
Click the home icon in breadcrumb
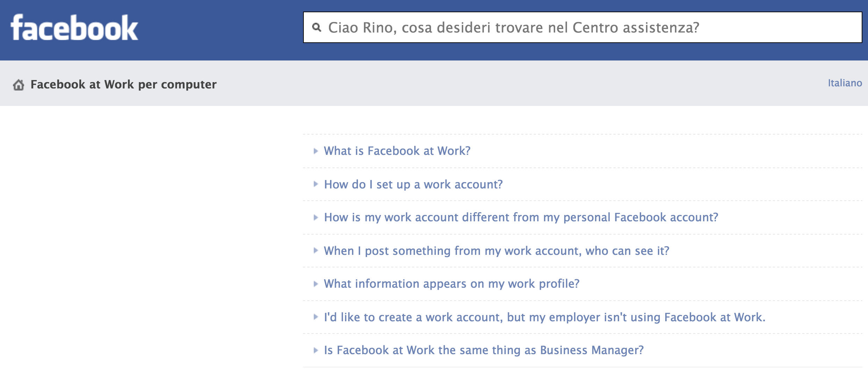pyautogui.click(x=19, y=85)
